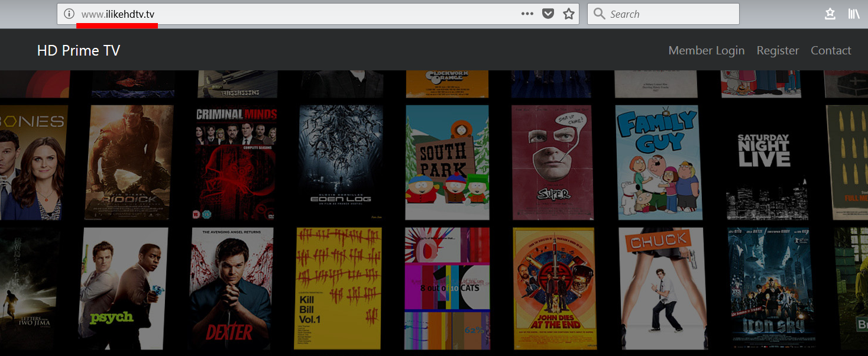The height and width of the screenshot is (356, 868).
Task: Choose the Criminal Minds poster
Action: coord(235,163)
